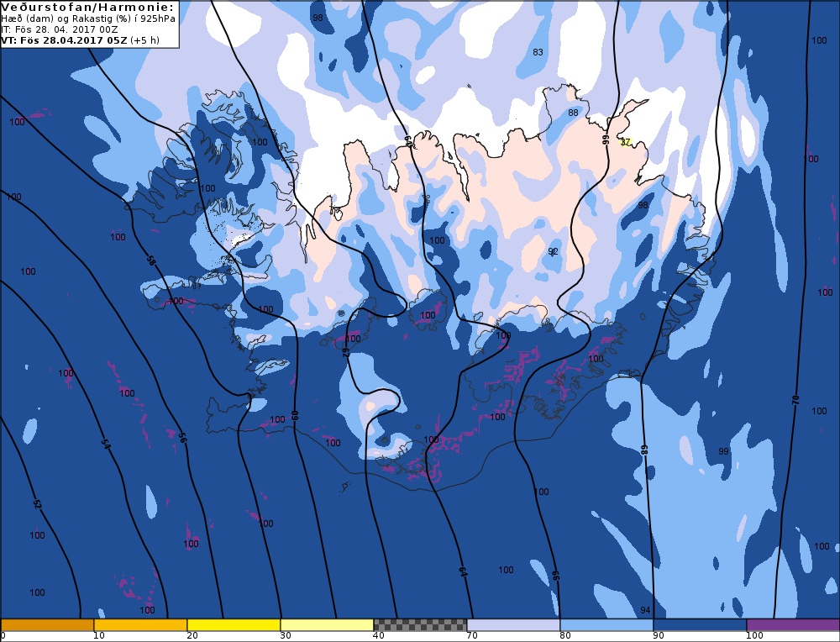Click the yellow-highlighted '37' humidity value

(625, 142)
